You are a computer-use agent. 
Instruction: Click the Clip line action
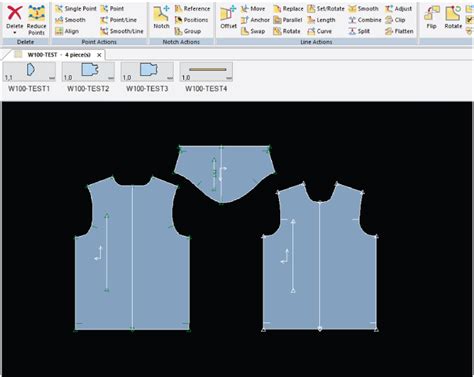pos(395,20)
